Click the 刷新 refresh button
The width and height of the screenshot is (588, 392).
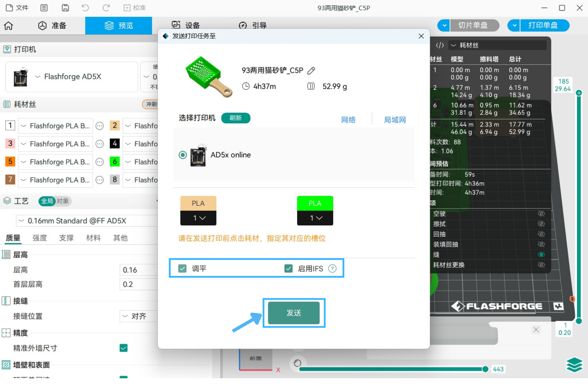click(235, 118)
